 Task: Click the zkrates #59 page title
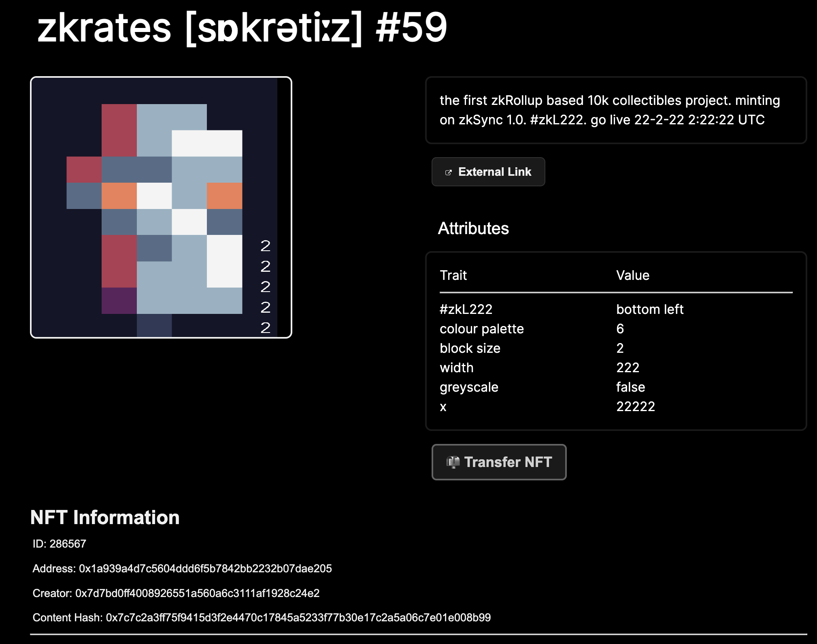tap(242, 28)
